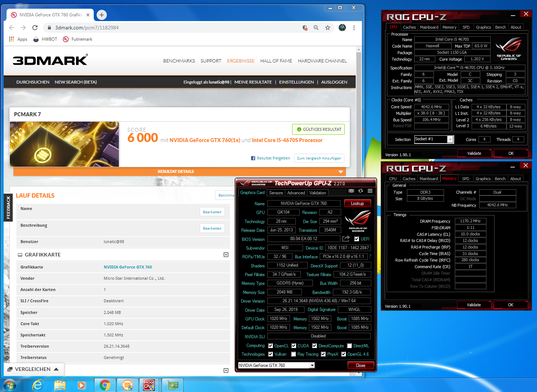Open the Chrome zoom magnifier icon
Screen dimensions: 537x392
pyautogui.click(x=316, y=28)
